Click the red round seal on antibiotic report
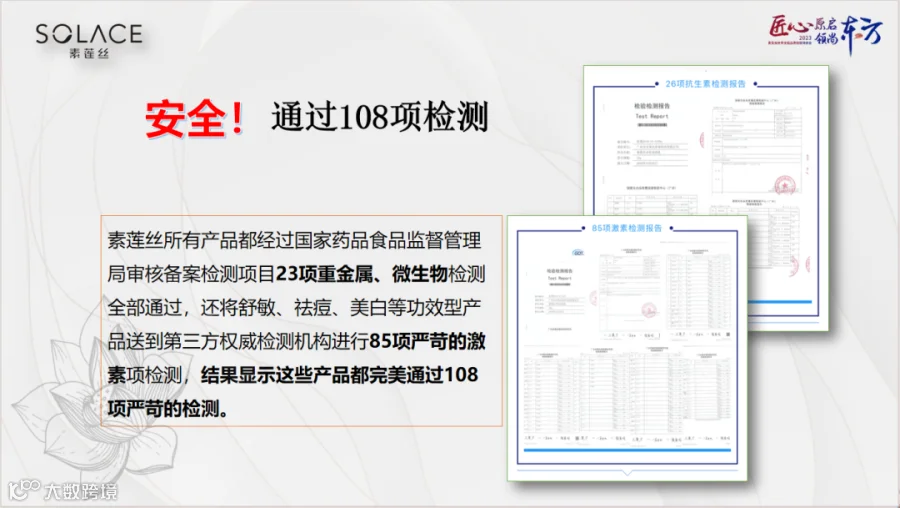900x508 pixels. coord(785,185)
